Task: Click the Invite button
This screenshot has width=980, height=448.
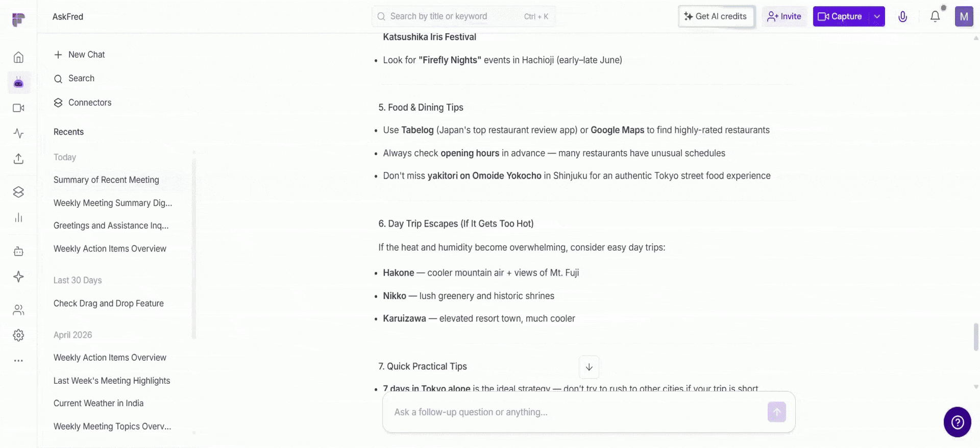Action: (785, 16)
